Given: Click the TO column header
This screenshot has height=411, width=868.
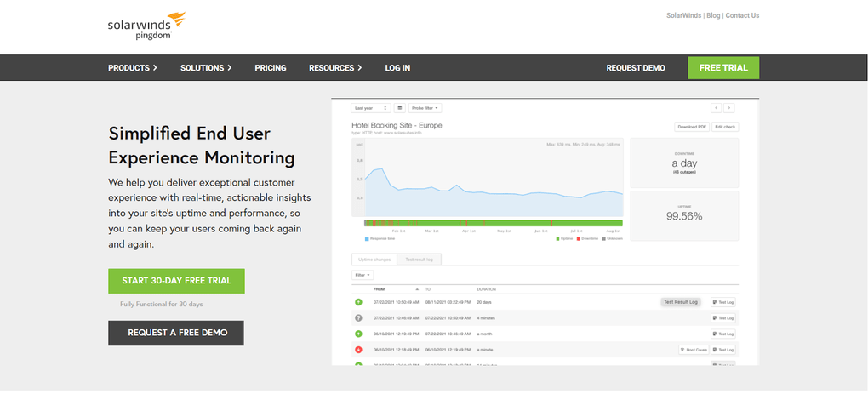Looking at the screenshot, I should [x=427, y=289].
